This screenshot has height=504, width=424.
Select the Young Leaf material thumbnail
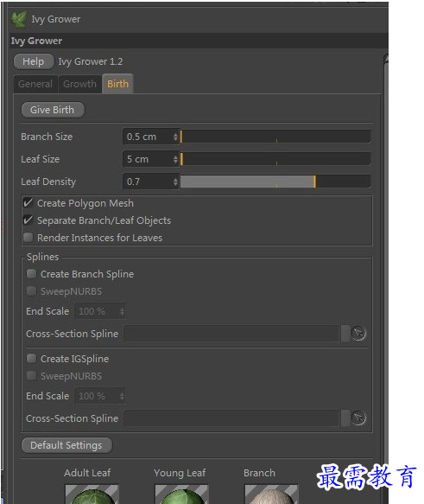click(x=181, y=494)
